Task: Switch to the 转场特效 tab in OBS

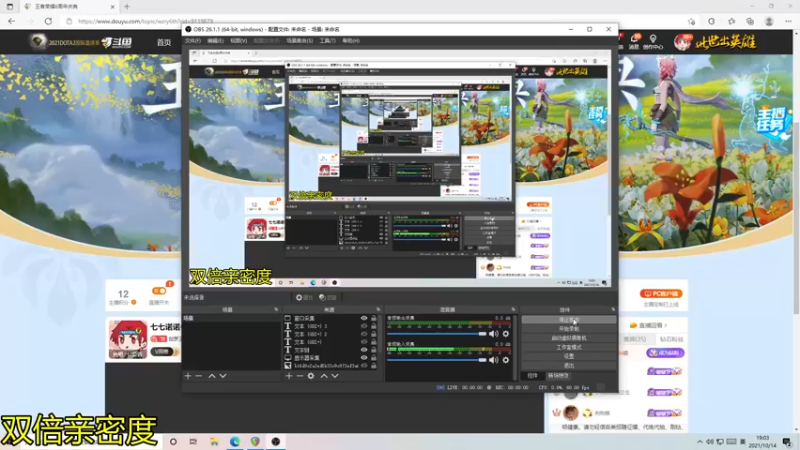Action: (558, 376)
